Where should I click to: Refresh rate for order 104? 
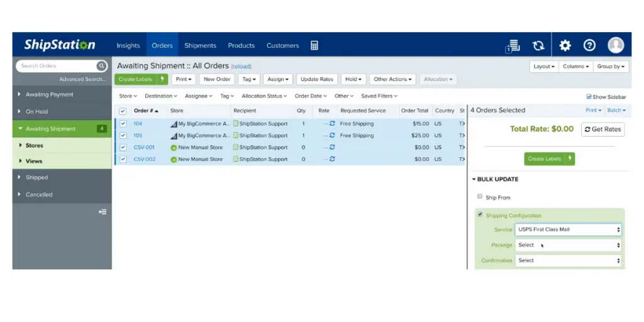[x=332, y=123]
